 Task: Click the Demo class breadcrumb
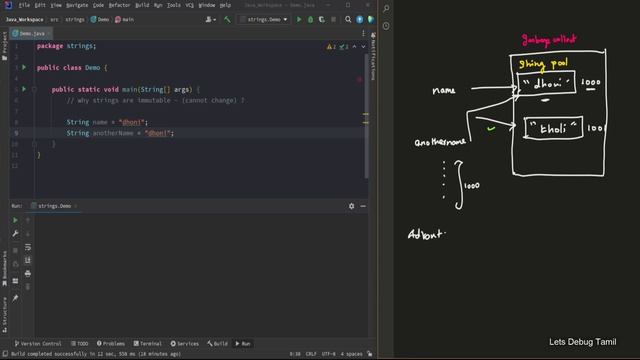point(100,20)
